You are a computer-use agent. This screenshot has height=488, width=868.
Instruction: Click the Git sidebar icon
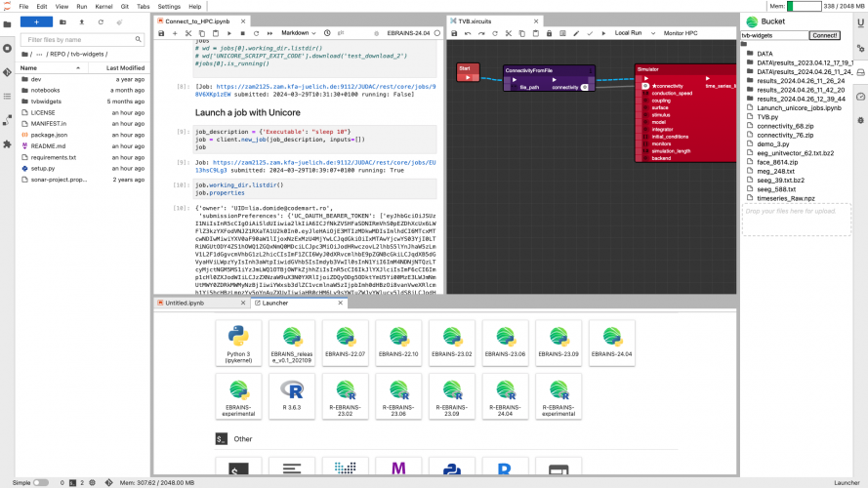pyautogui.click(x=7, y=72)
